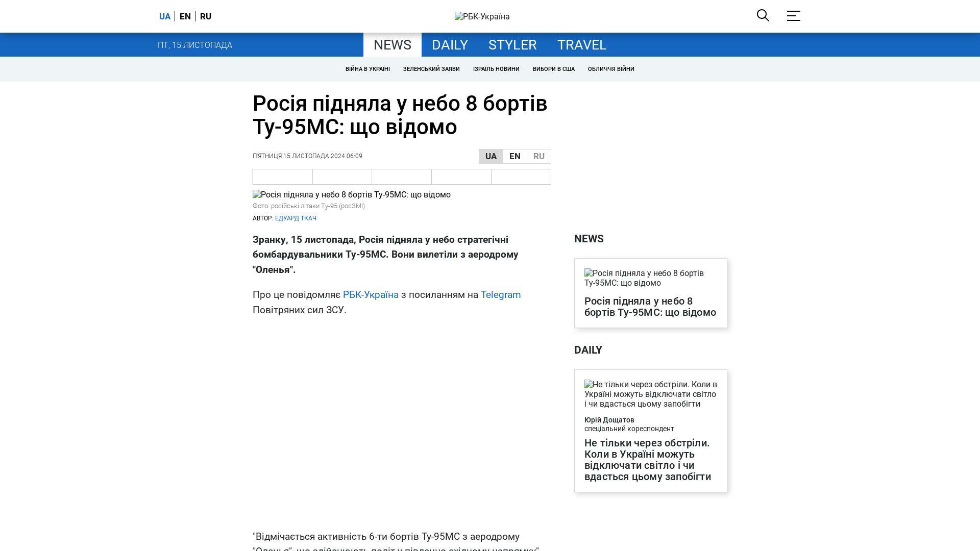Switch site language to EN in header
The image size is (980, 551).
pyautogui.click(x=185, y=16)
